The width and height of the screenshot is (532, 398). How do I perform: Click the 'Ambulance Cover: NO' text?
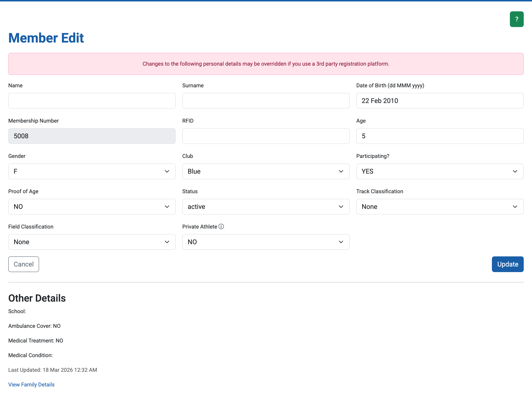coord(34,326)
